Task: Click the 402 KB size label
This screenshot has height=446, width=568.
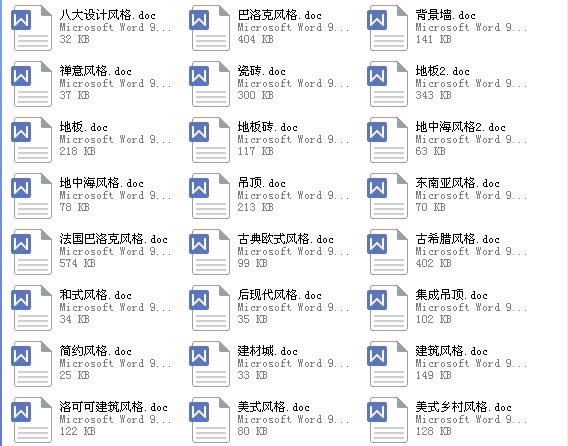Action: tap(434, 263)
